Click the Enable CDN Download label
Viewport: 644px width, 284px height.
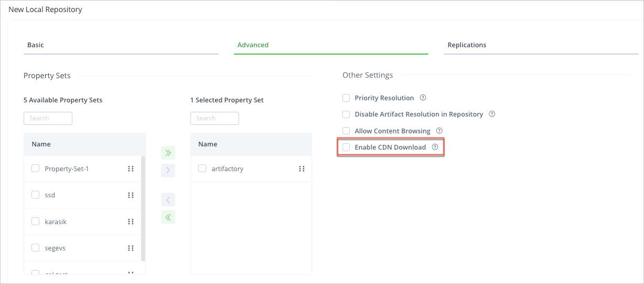(x=390, y=148)
